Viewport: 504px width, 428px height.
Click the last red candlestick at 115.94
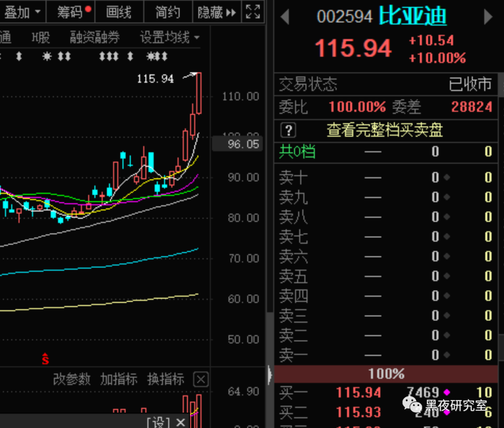(x=199, y=93)
